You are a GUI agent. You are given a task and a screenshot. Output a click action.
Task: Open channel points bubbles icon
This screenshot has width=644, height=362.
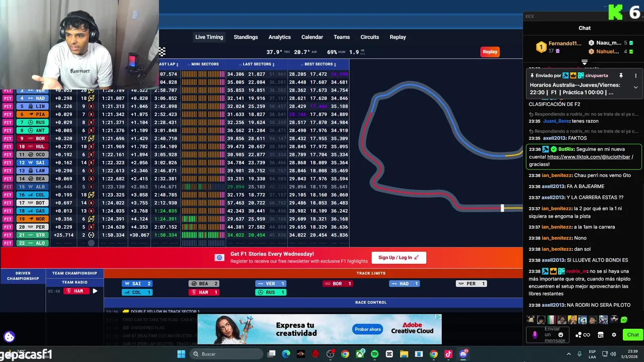(579, 335)
